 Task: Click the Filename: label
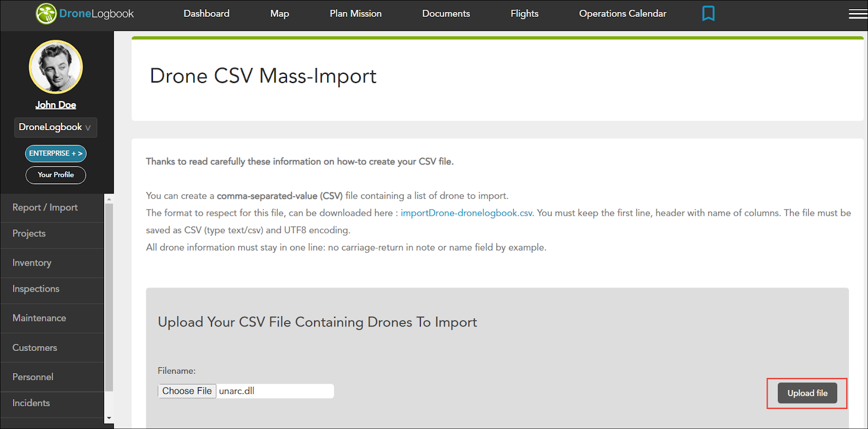[x=177, y=371]
